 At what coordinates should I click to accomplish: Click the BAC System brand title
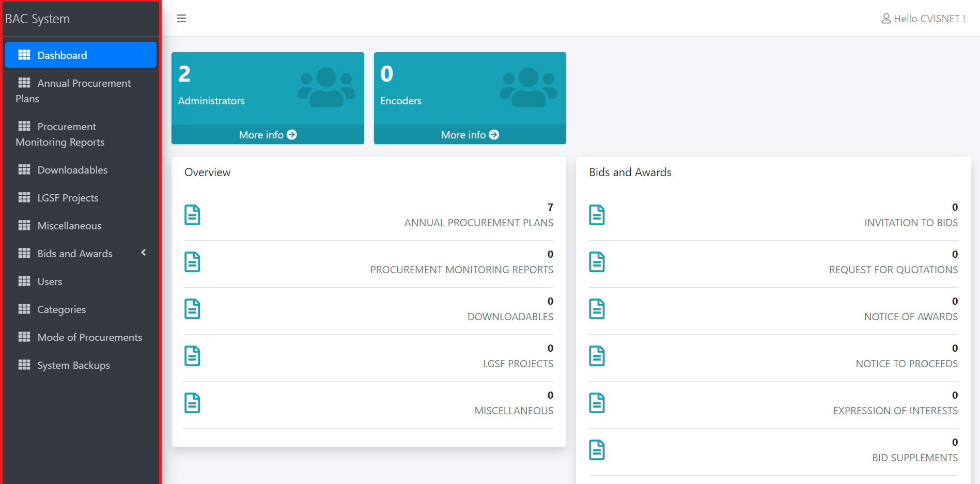pos(37,19)
